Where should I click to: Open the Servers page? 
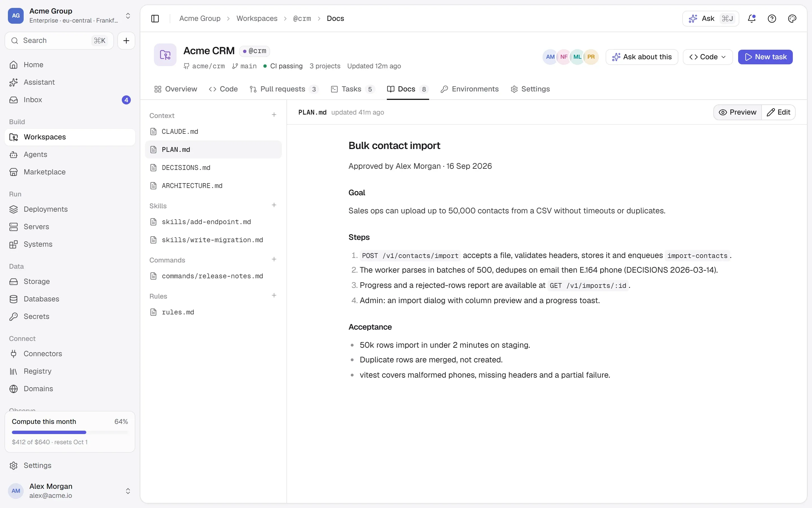(x=70, y=227)
